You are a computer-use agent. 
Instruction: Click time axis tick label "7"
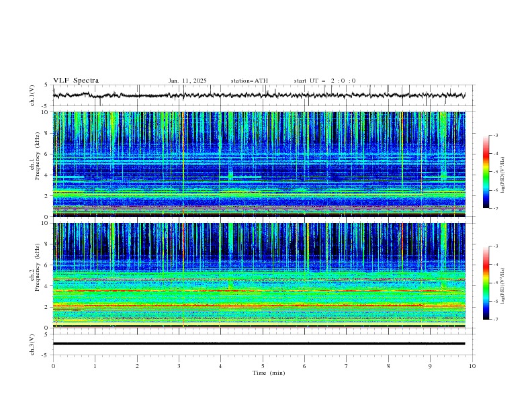point(347,366)
